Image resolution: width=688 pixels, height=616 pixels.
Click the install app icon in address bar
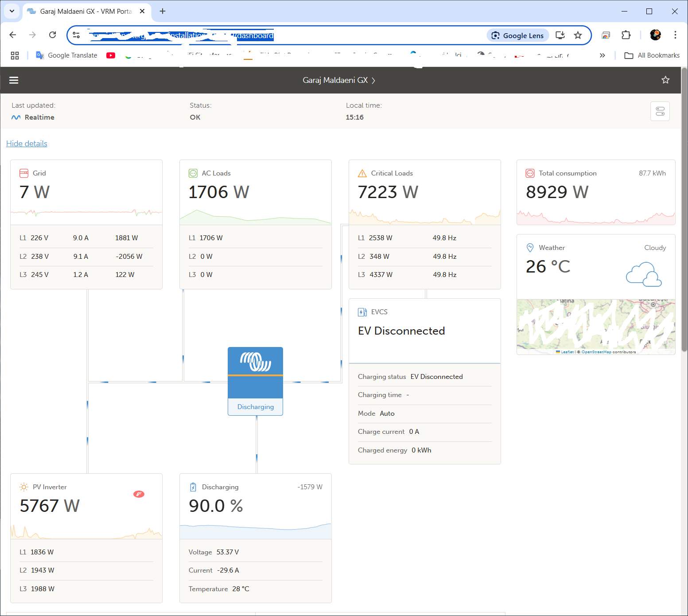coord(560,35)
